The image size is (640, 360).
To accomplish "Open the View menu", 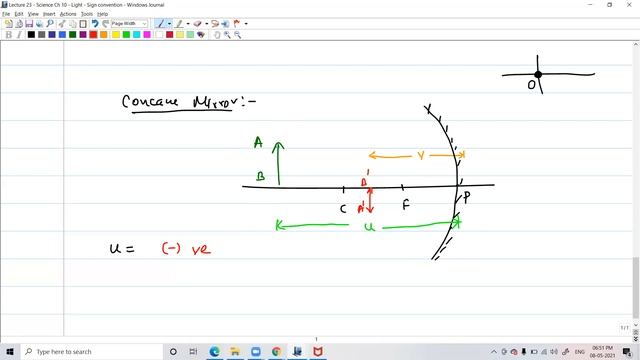I will click(x=33, y=14).
